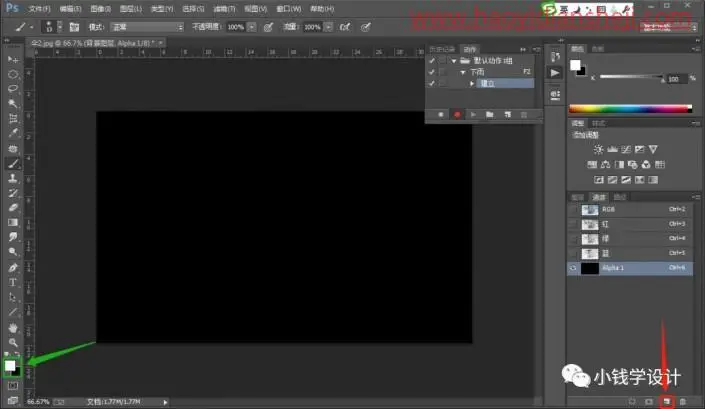Add Brightness/Contrast adjustment icon
The height and width of the screenshot is (409, 705).
coord(598,149)
